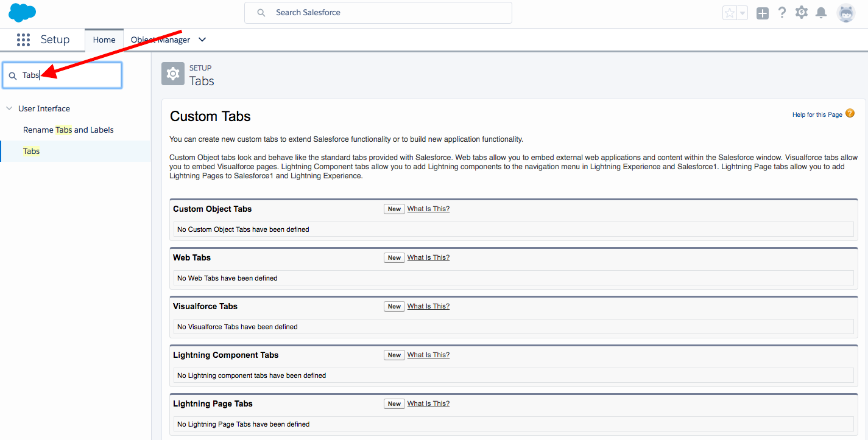Expand the Object Manager chevron menu
Image resolution: width=868 pixels, height=440 pixels.
pyautogui.click(x=203, y=40)
